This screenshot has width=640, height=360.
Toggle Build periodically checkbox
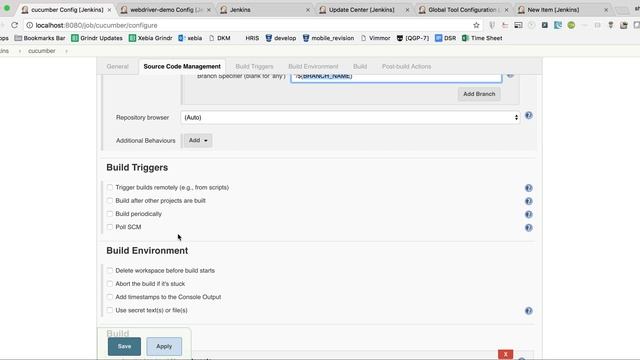click(109, 213)
